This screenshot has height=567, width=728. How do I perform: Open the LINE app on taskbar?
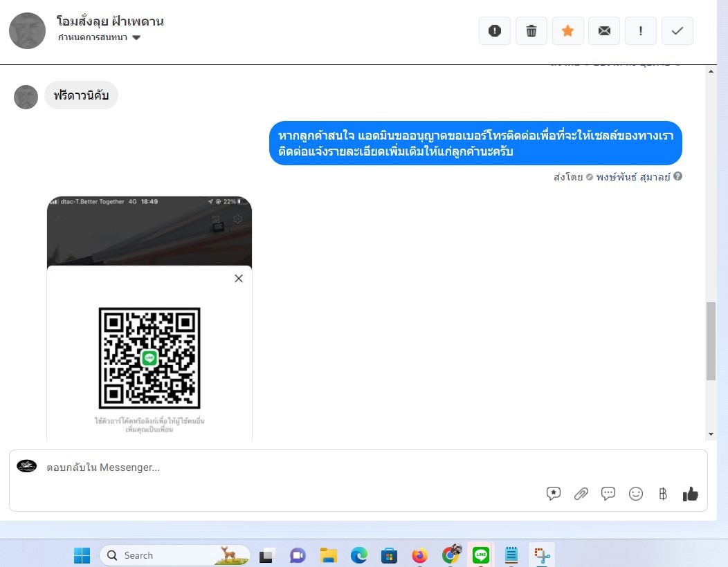[481, 555]
